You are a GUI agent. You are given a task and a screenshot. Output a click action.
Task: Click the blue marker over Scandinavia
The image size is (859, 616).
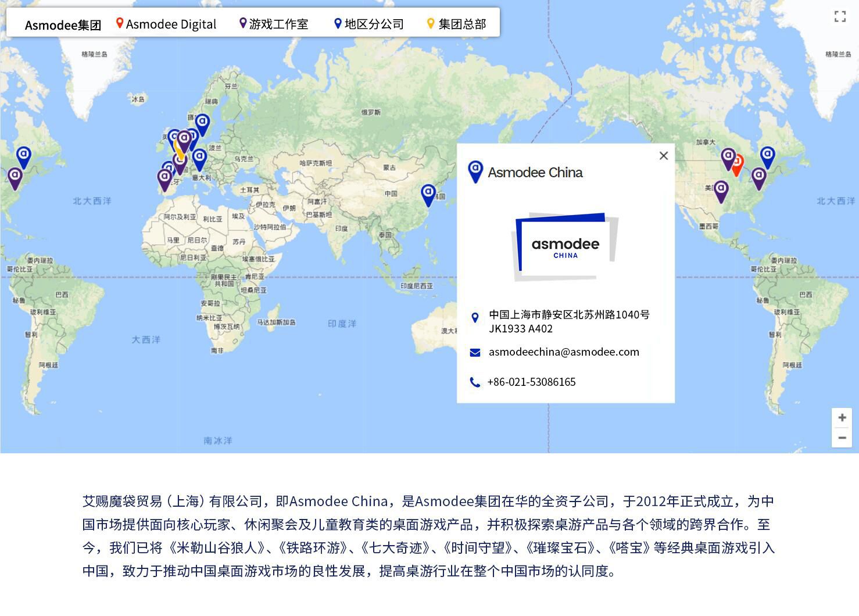pos(202,123)
